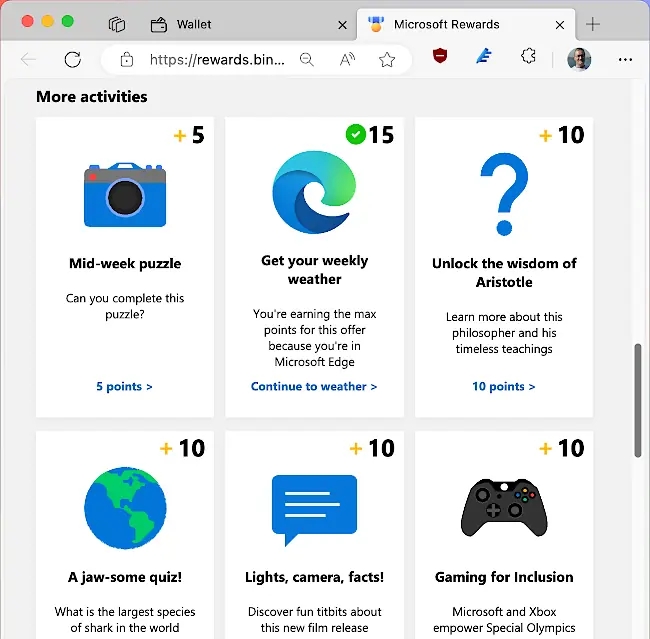Click the Xbox controller icon

(x=504, y=508)
